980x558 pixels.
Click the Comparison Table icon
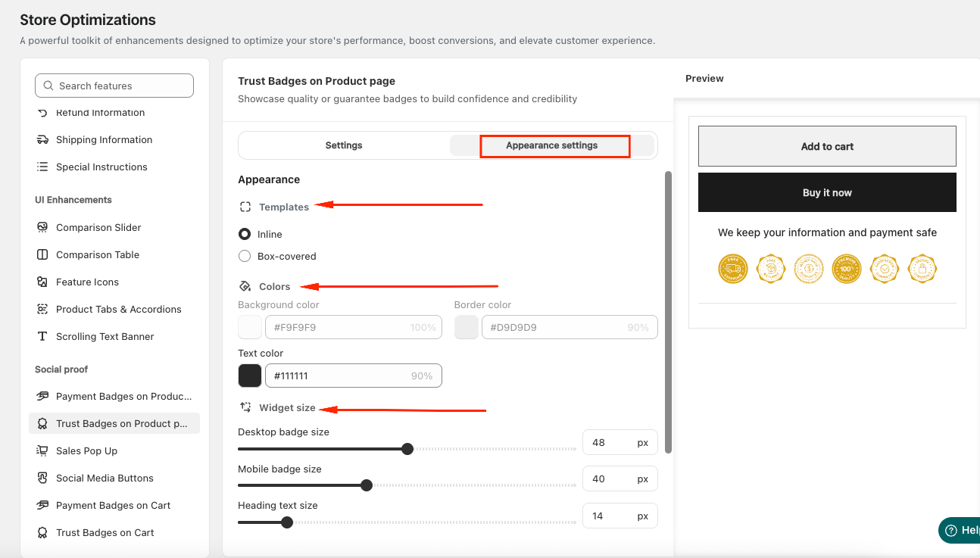42,255
